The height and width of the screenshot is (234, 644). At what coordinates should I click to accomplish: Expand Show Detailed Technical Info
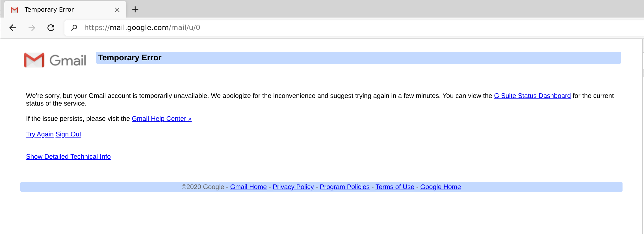[68, 157]
